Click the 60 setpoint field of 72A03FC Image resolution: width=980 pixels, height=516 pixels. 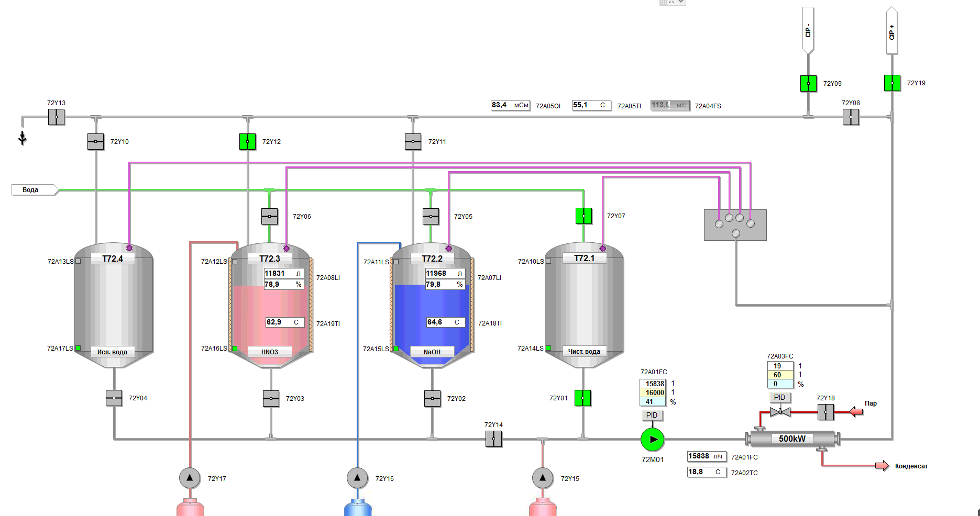pos(780,375)
